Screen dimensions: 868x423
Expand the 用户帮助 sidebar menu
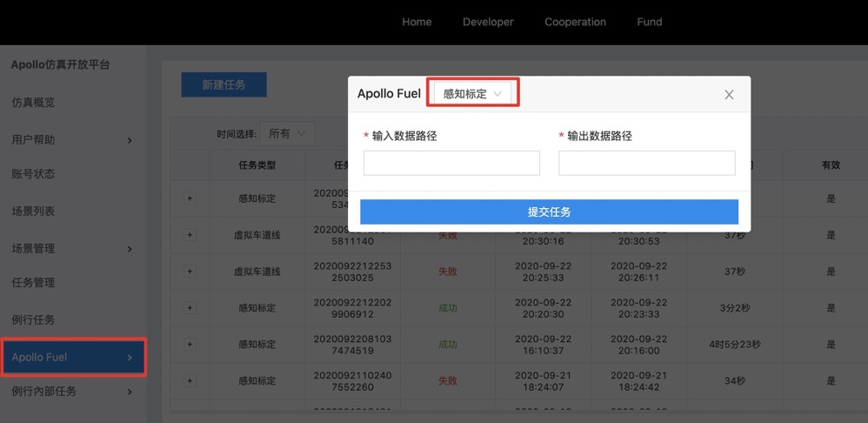pos(72,139)
